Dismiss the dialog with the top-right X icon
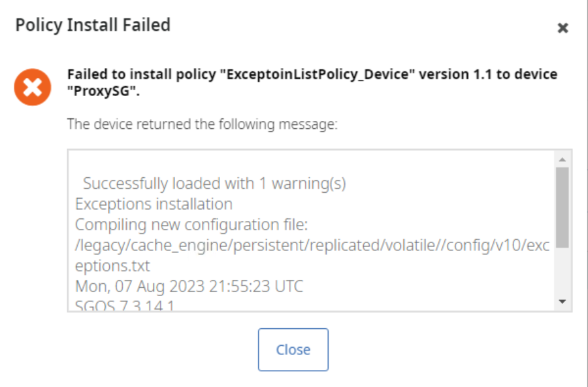This screenshot has height=387, width=588. pos(563,28)
